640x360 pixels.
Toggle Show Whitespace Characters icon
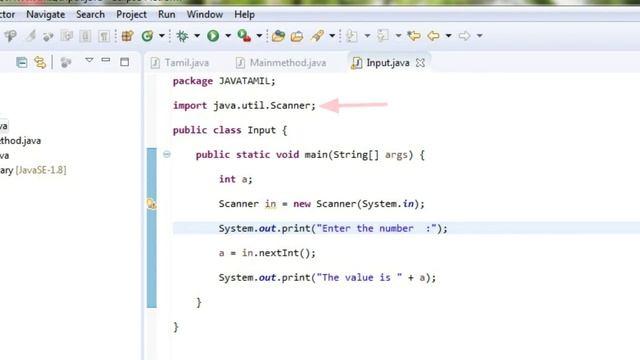[x=104, y=36]
